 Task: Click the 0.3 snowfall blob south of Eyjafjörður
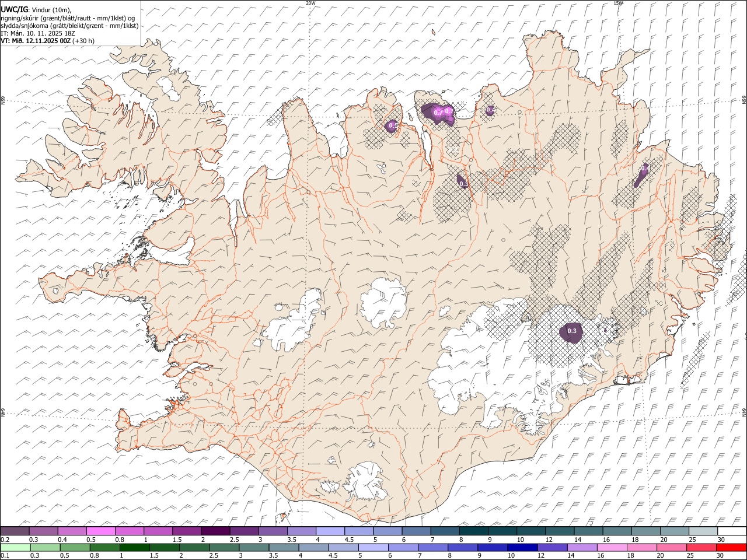click(462, 182)
